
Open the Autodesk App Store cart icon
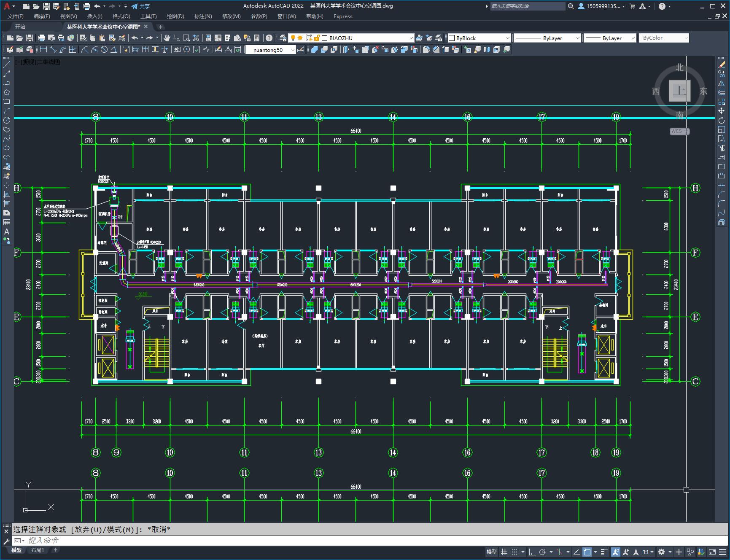coord(632,6)
